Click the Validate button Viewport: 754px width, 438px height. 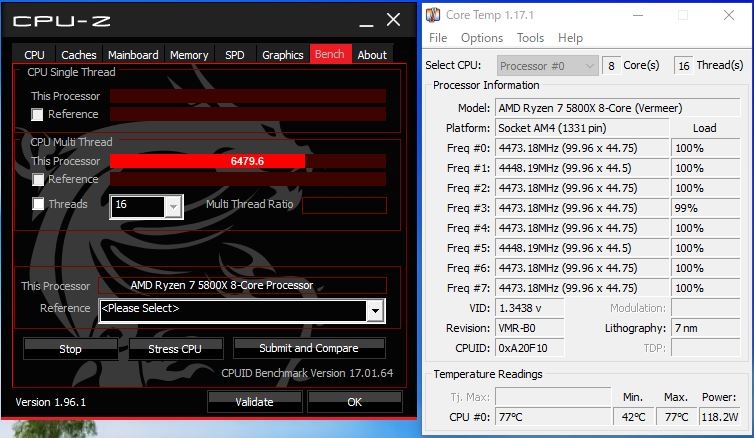pyautogui.click(x=255, y=401)
